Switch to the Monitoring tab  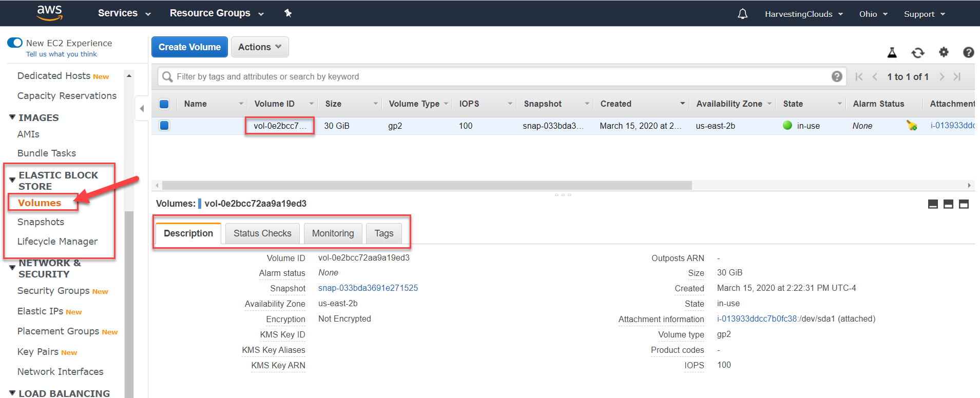point(333,233)
